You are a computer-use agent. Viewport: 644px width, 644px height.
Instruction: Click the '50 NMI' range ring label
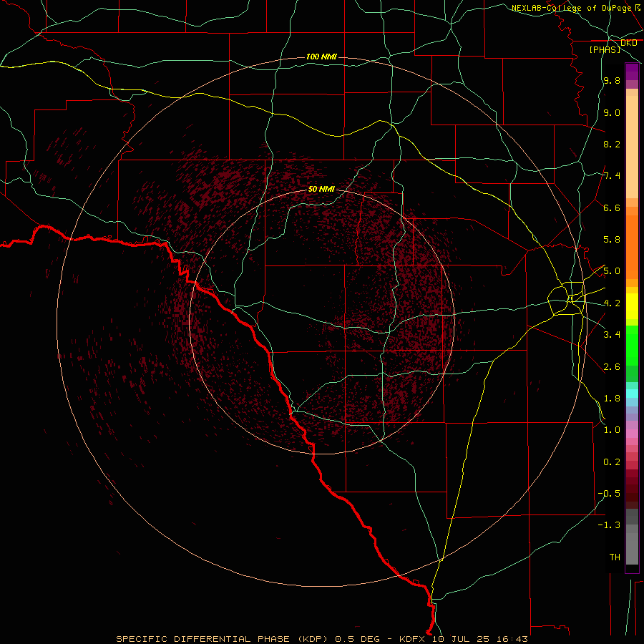tap(321, 189)
